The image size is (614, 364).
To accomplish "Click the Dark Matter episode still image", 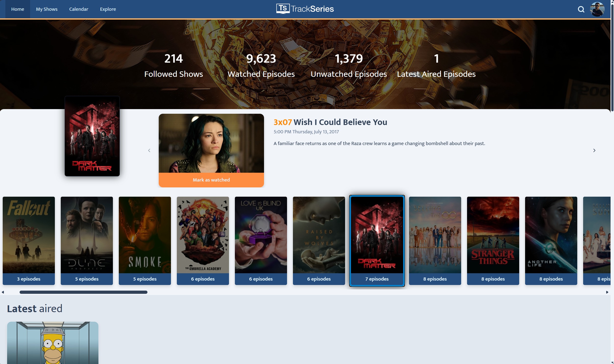I will point(211,143).
